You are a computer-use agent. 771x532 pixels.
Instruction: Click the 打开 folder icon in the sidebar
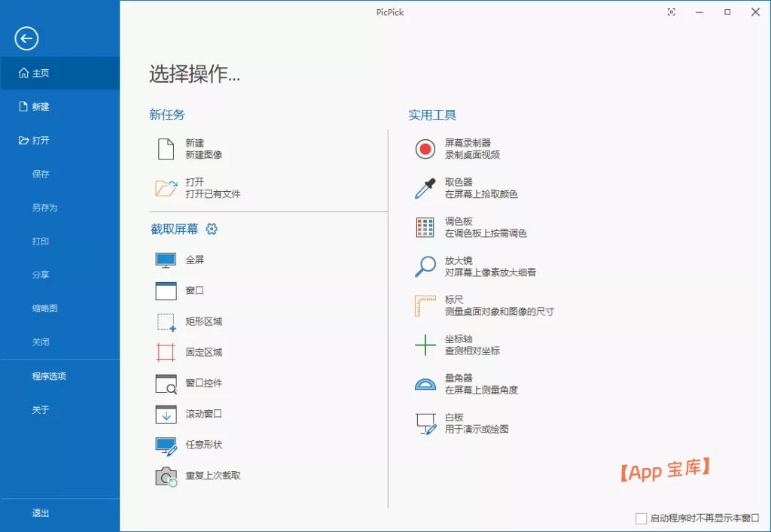pyautogui.click(x=23, y=141)
